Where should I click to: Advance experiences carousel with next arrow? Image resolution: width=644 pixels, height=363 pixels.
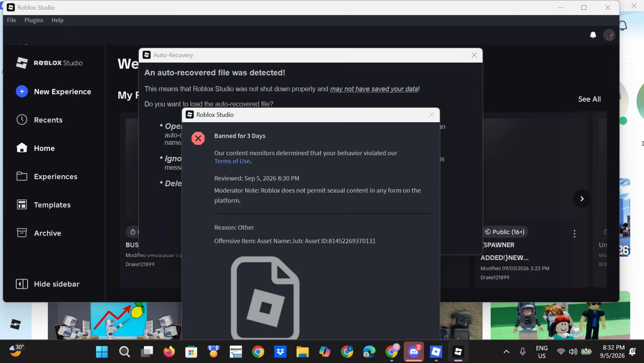click(x=582, y=199)
